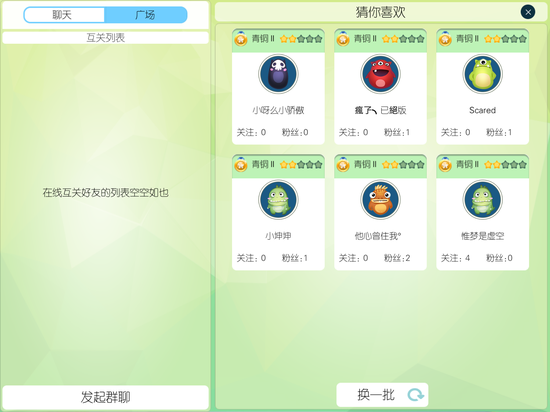Open the dinosaur avatar of 惟梦是虚空
The height and width of the screenshot is (412, 550).
pyautogui.click(x=482, y=200)
